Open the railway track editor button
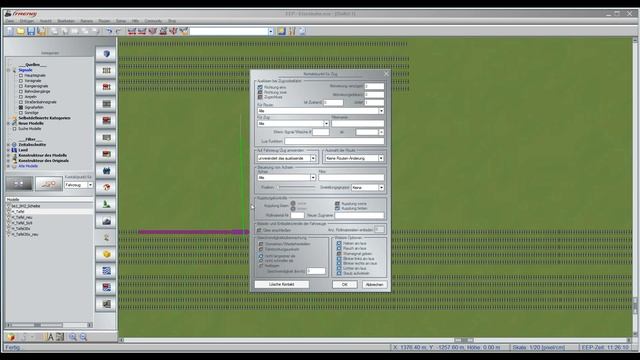This screenshot has height=360, width=640. tap(106, 71)
